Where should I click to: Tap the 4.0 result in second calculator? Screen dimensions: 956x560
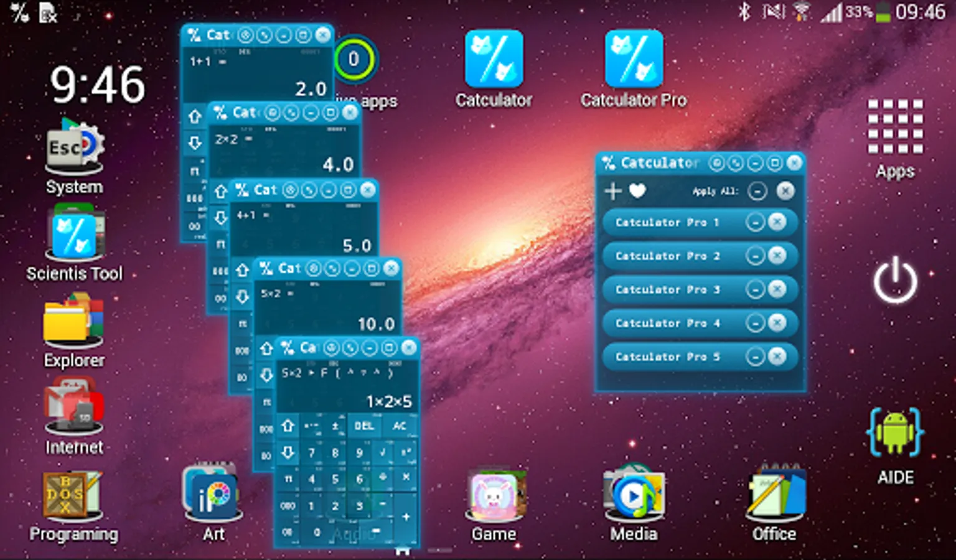[x=338, y=164]
